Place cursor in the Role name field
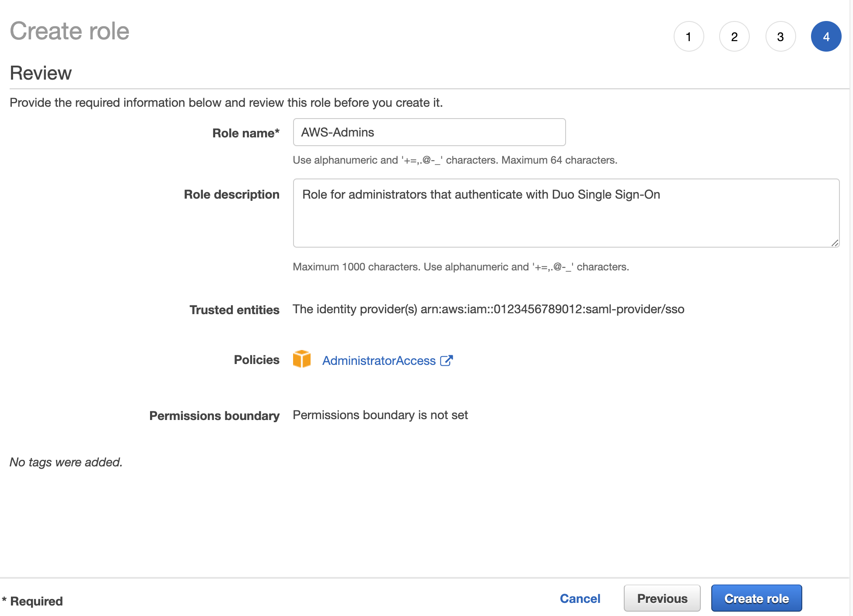 (x=429, y=132)
